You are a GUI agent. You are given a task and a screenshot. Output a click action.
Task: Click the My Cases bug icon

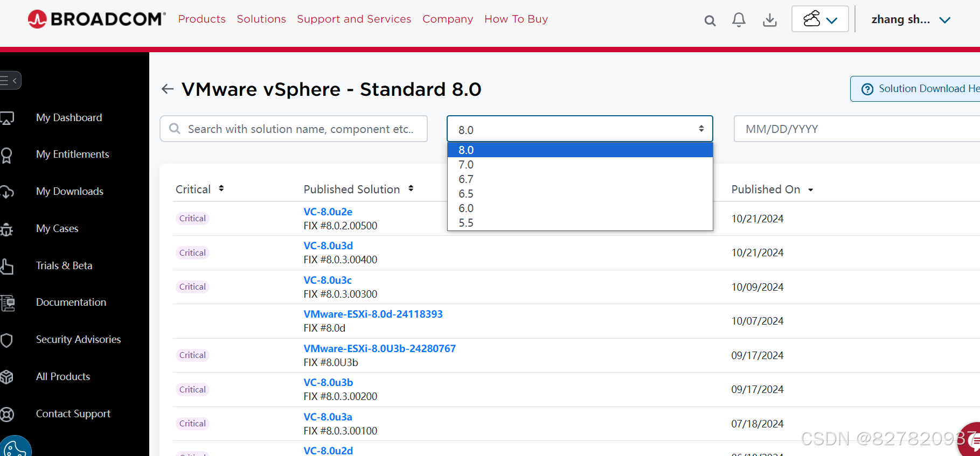tap(6, 229)
